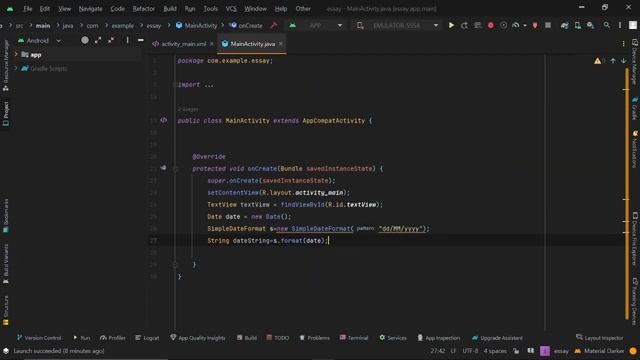Image resolution: width=640 pixels, height=360 pixels.
Task: Close the activity_main.xml tab
Action: coord(211,44)
